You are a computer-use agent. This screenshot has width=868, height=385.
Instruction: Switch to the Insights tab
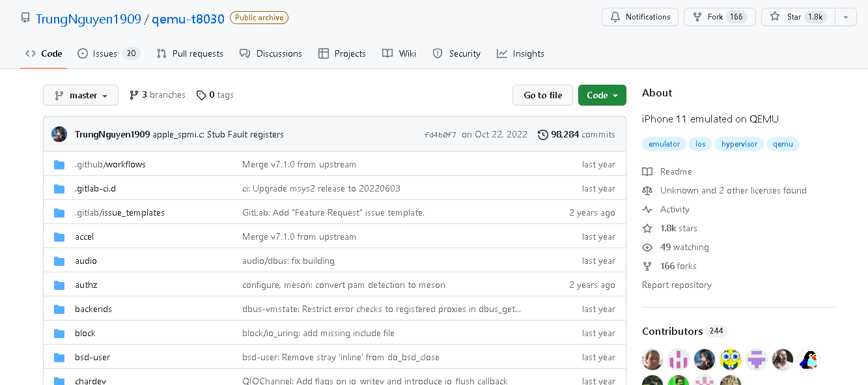520,53
